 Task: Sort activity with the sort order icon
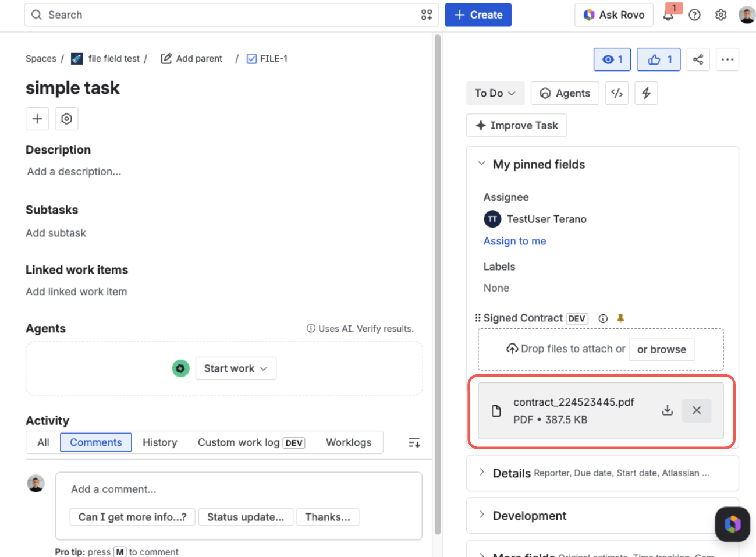coord(414,443)
